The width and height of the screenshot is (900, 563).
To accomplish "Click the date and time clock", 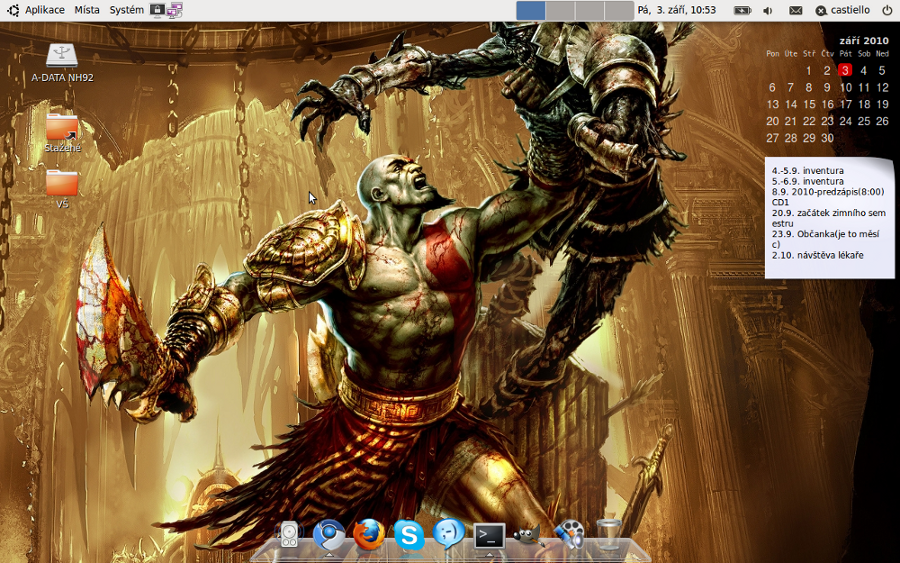I will 677,10.
